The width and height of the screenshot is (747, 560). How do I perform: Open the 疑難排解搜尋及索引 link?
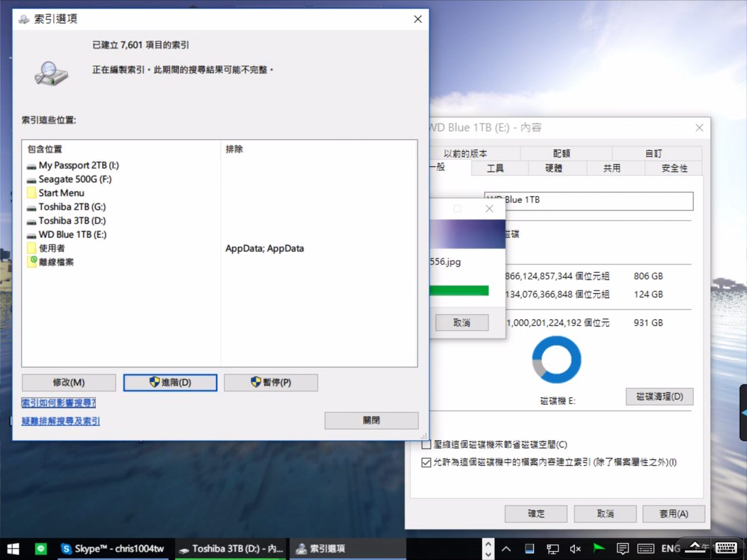click(61, 421)
